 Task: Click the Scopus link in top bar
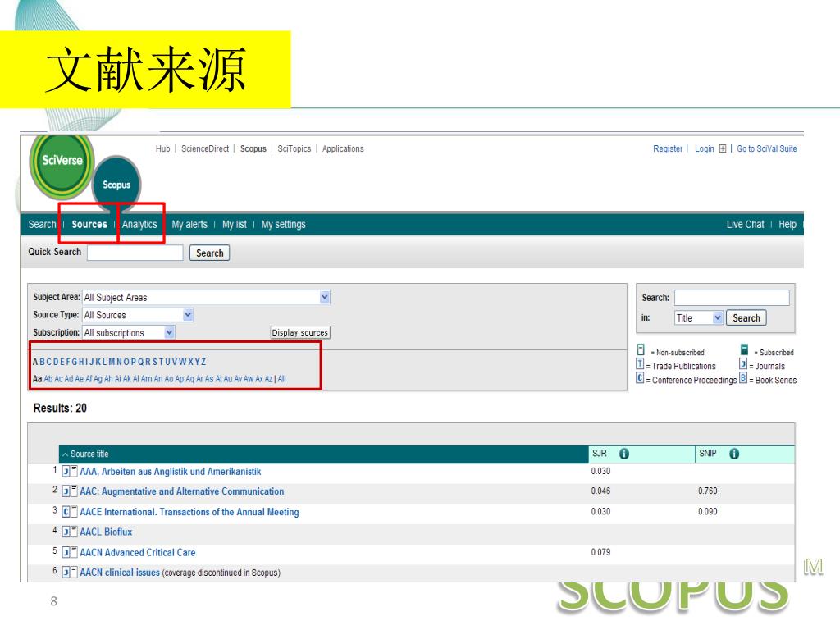(253, 149)
